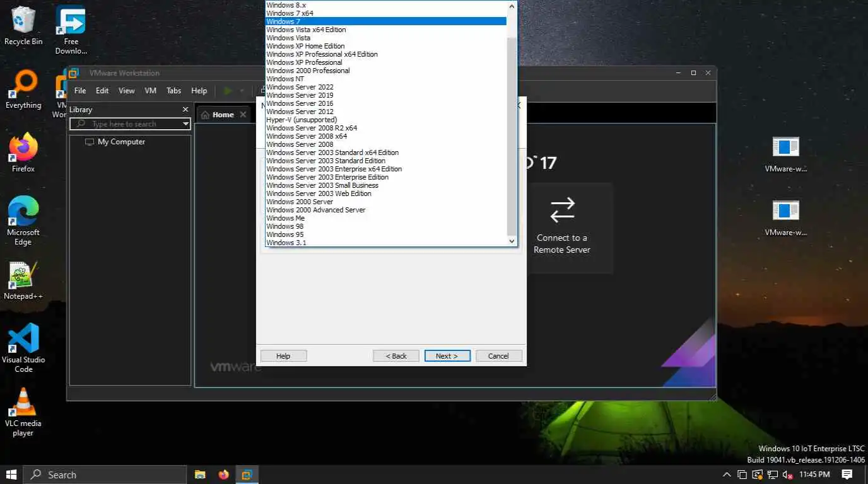This screenshot has width=868, height=484.
Task: Open the Tabs menu
Action: 174,91
